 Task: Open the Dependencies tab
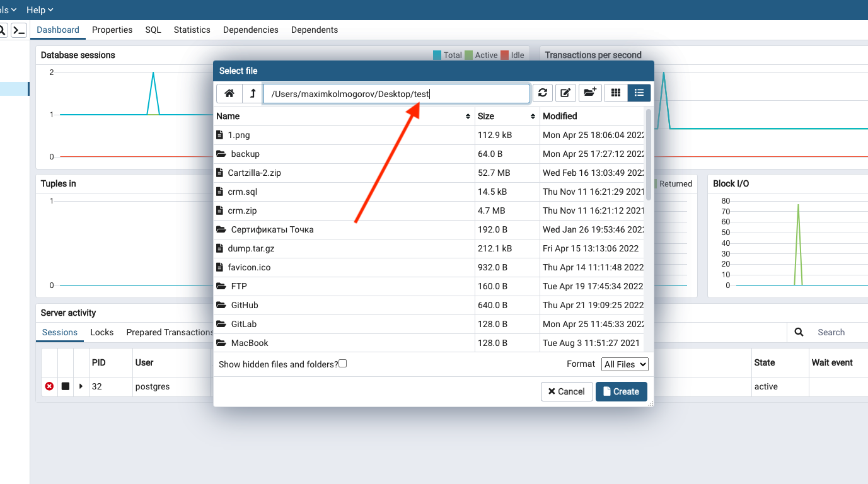coord(251,30)
